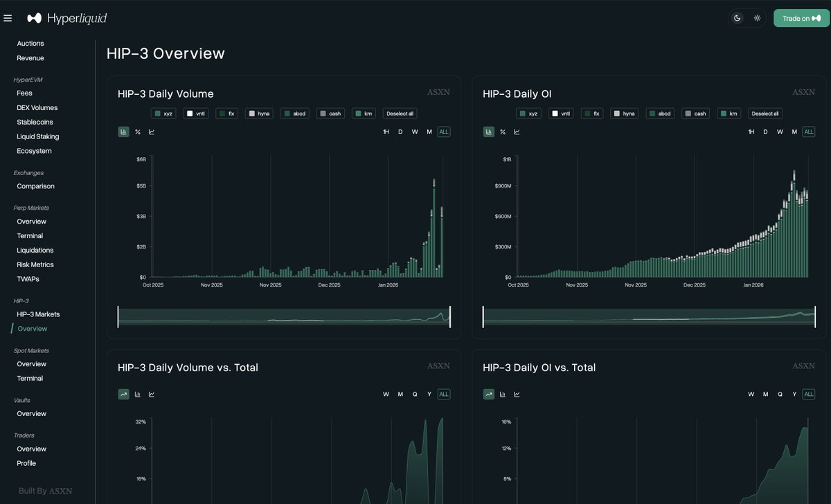831x504 pixels.
Task: Set Daily Volume range to W
Action: pyautogui.click(x=415, y=132)
